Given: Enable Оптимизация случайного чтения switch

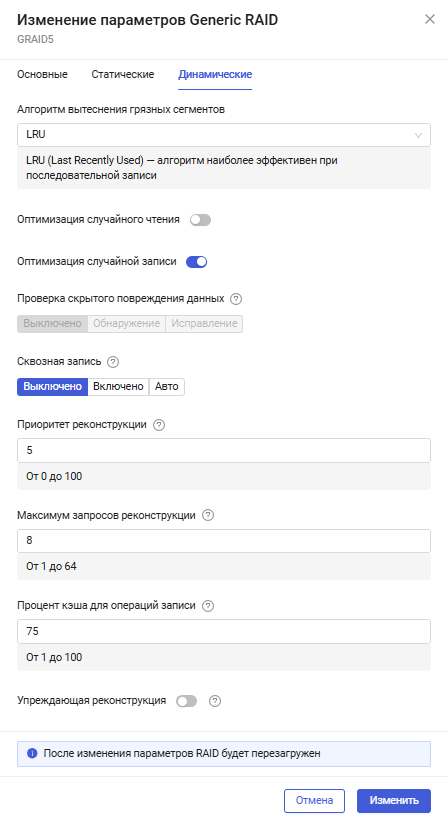Looking at the screenshot, I should (x=201, y=220).
